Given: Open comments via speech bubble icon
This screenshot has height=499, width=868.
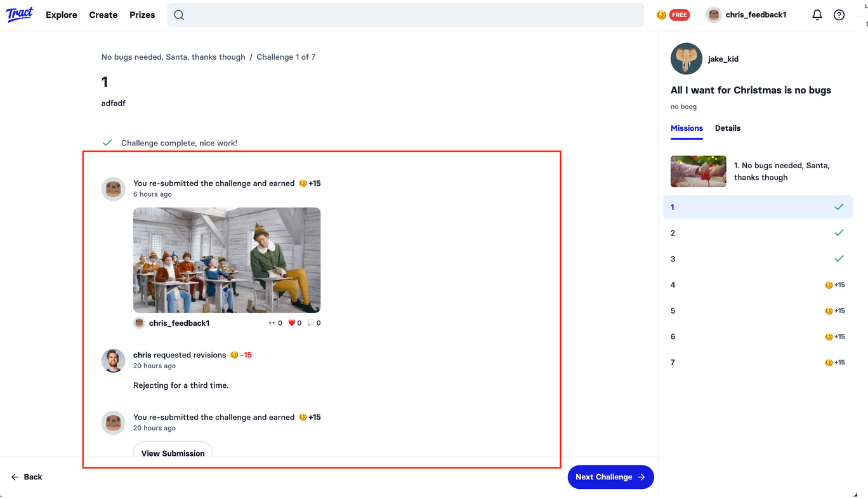Looking at the screenshot, I should (311, 323).
